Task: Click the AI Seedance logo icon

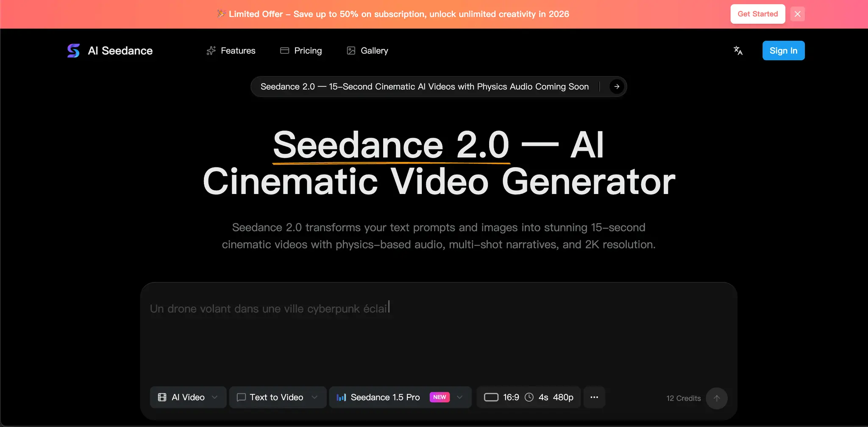Action: [x=73, y=51]
